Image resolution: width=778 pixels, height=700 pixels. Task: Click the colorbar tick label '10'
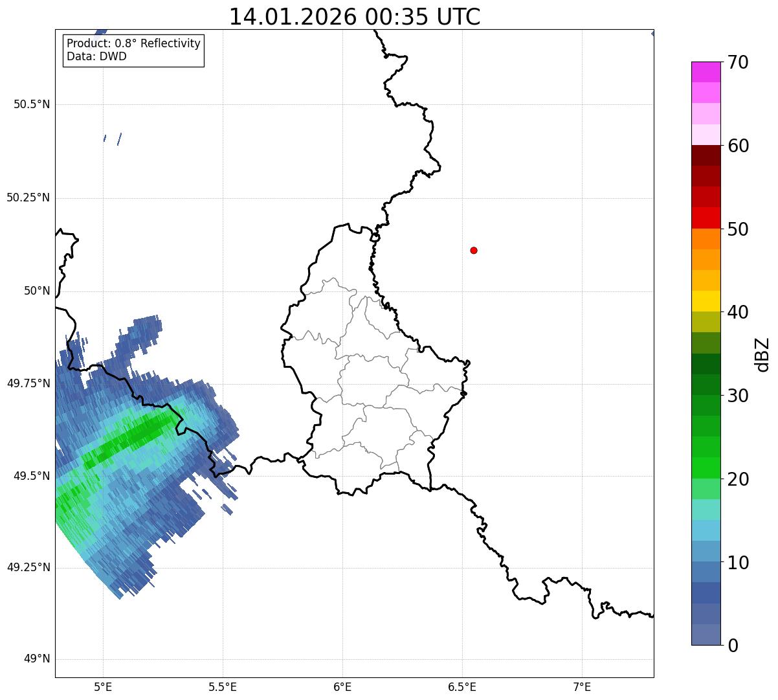[x=738, y=562]
